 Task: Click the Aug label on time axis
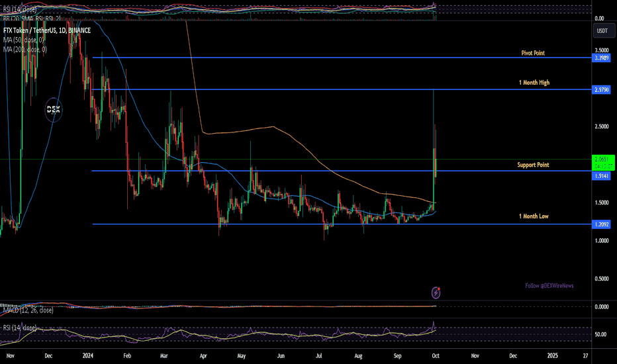tap(358, 356)
